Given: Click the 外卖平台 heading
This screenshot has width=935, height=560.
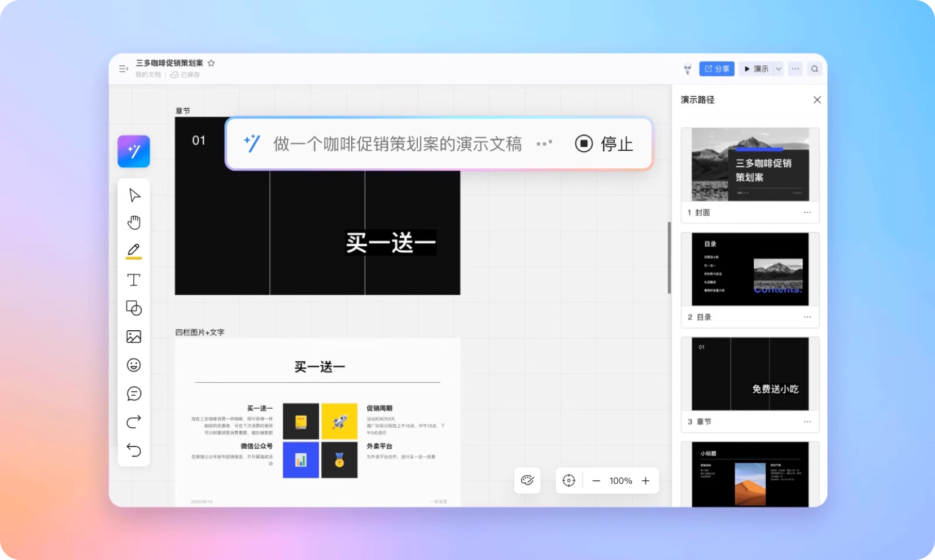Looking at the screenshot, I should (379, 446).
